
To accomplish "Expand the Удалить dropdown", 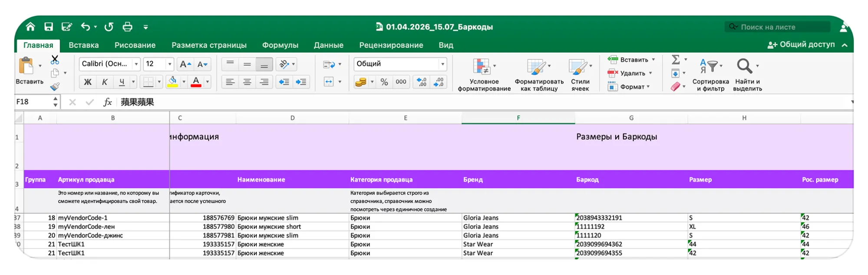I will click(650, 73).
